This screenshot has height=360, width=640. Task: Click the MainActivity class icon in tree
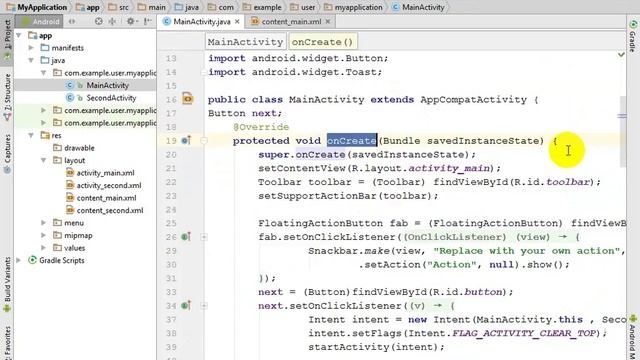pos(70,85)
